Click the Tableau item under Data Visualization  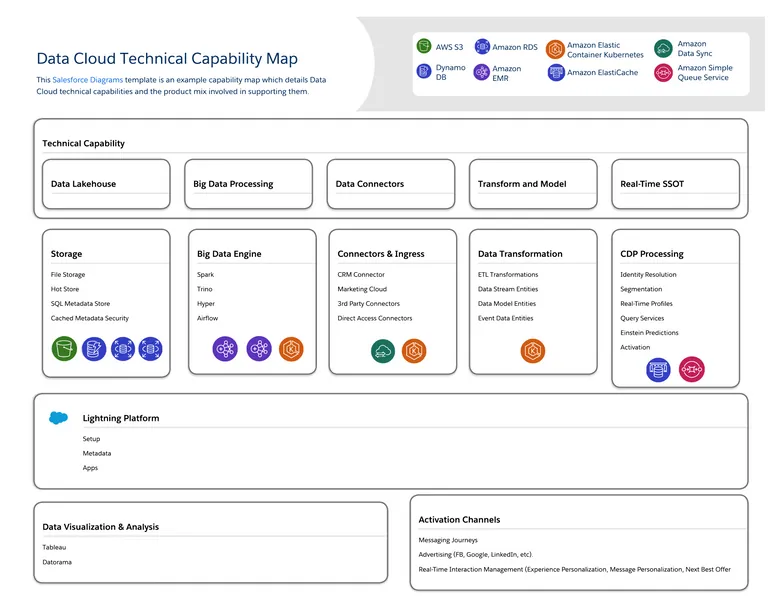(54, 547)
